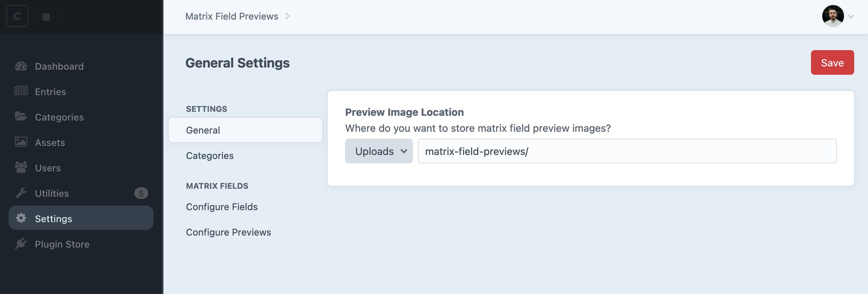
Task: Click the store matrix field preview images question
Action: coord(478,128)
